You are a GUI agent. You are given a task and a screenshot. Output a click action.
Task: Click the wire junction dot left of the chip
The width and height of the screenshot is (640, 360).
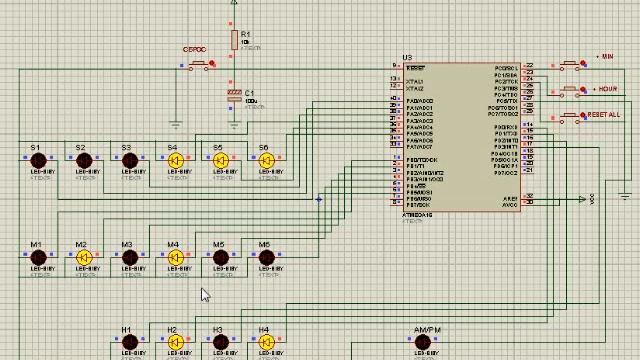pyautogui.click(x=319, y=199)
